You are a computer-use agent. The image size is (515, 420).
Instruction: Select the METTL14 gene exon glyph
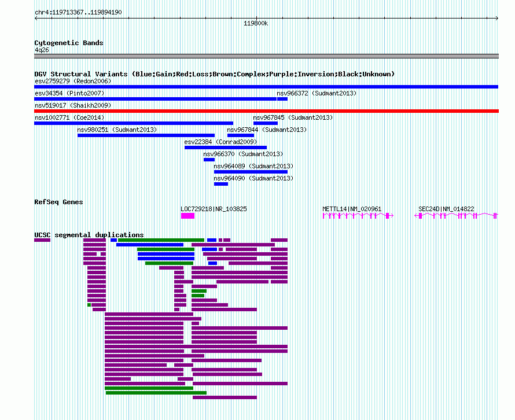point(358,216)
